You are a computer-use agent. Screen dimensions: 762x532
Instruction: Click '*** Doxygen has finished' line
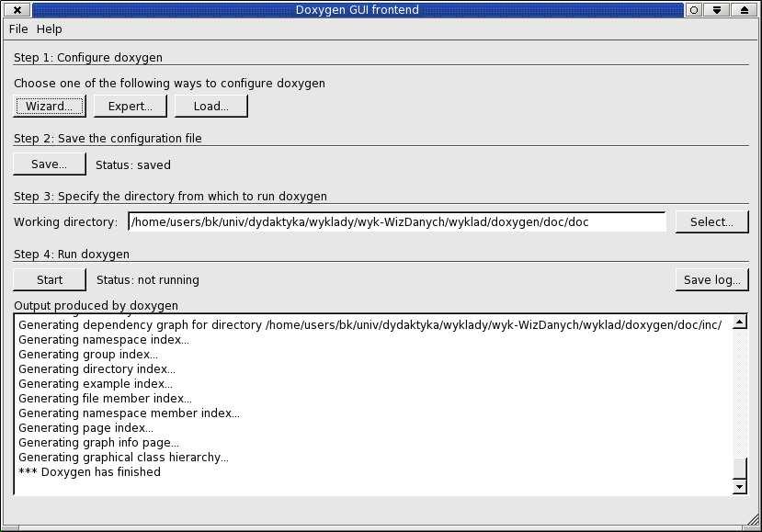pyautogui.click(x=89, y=471)
